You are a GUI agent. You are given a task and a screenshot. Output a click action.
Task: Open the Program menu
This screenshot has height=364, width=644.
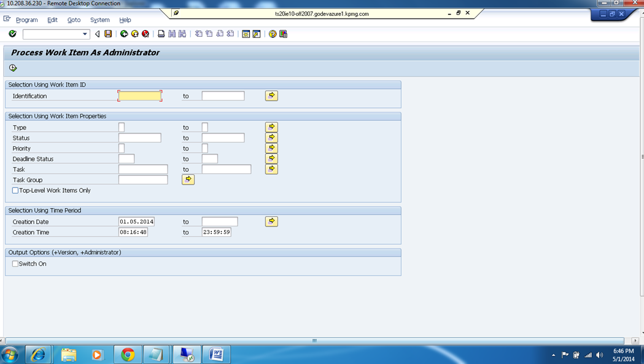[x=26, y=20]
